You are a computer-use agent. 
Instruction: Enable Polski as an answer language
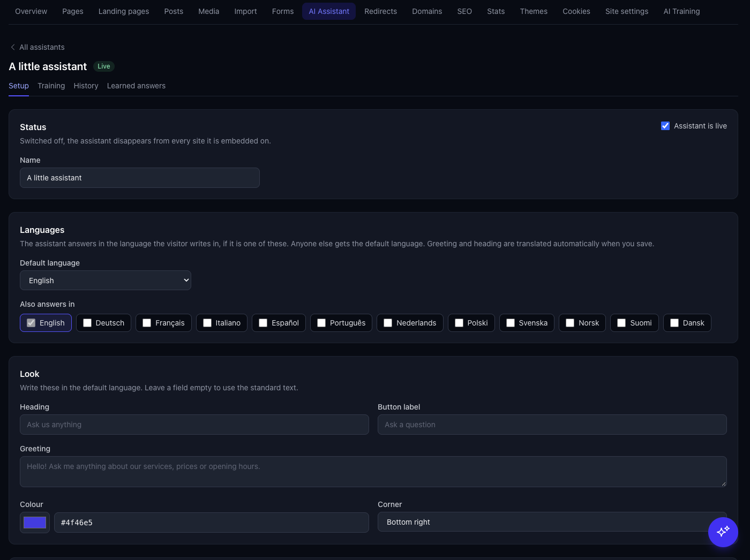tap(459, 323)
